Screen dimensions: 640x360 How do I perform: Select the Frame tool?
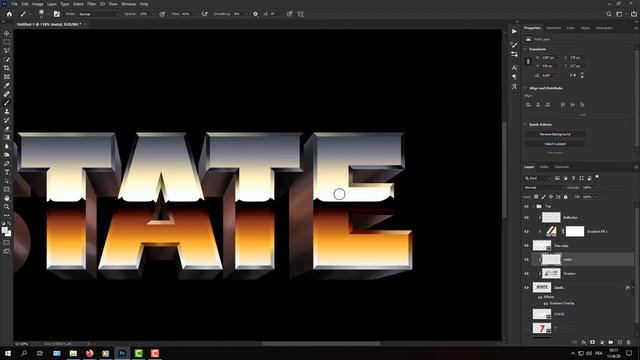[7, 77]
